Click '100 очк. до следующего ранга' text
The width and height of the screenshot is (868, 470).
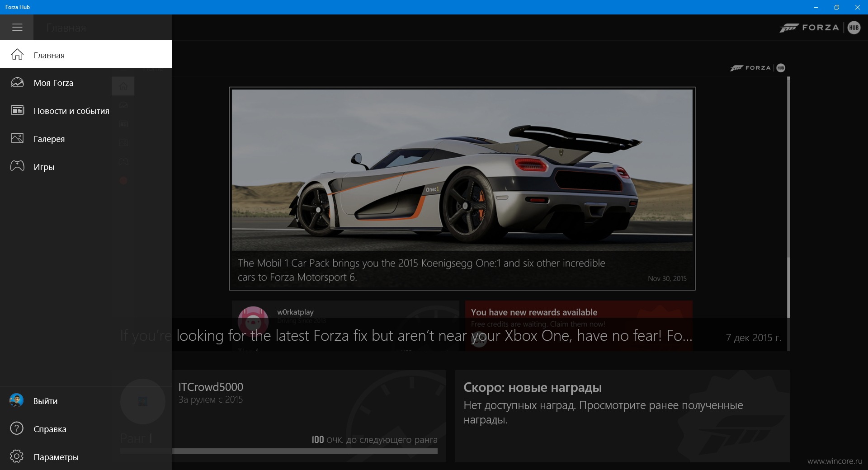click(x=374, y=440)
